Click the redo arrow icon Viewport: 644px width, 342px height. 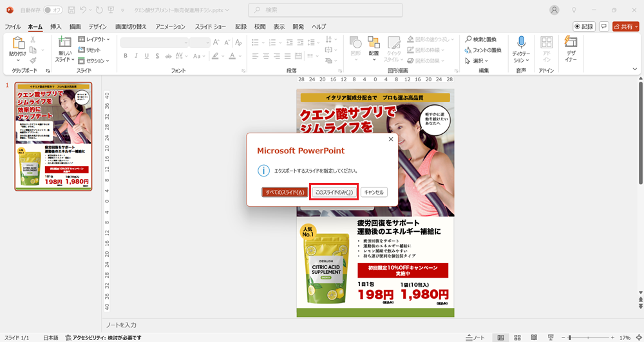click(x=99, y=10)
